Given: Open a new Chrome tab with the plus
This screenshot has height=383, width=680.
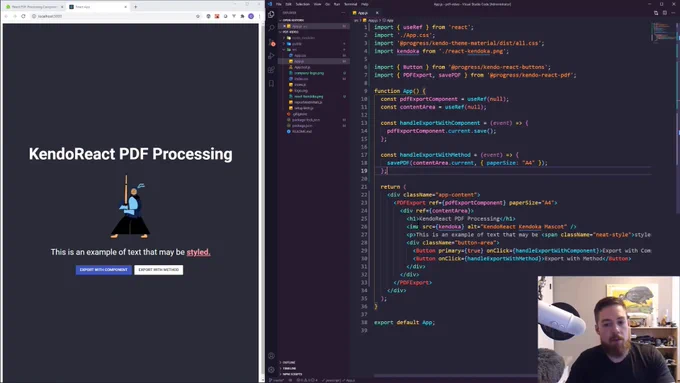Looking at the screenshot, I should (x=136, y=7).
